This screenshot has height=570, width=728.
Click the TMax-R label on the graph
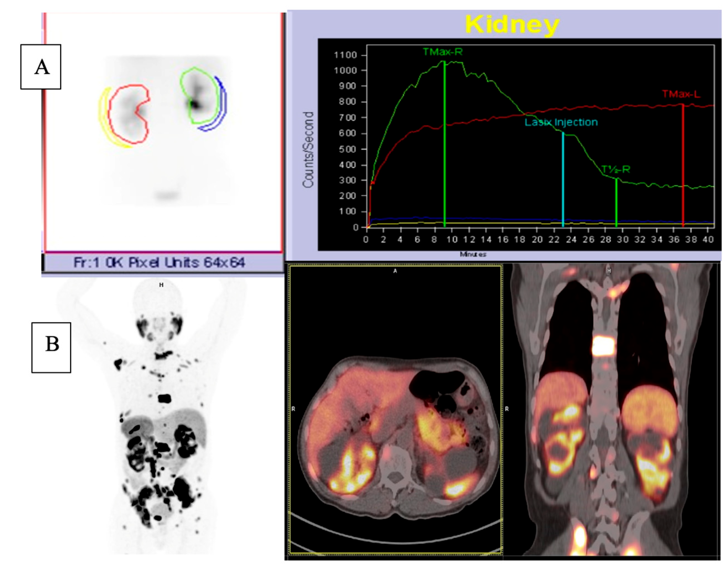(442, 52)
